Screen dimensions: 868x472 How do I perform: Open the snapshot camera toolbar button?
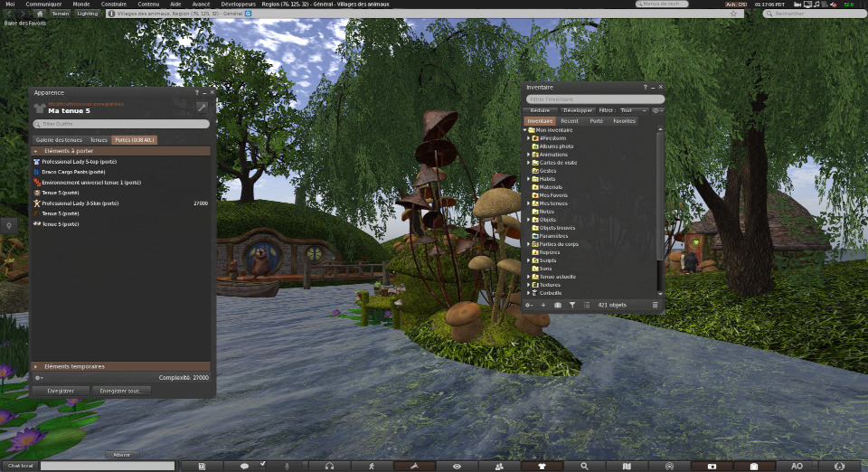(x=712, y=466)
